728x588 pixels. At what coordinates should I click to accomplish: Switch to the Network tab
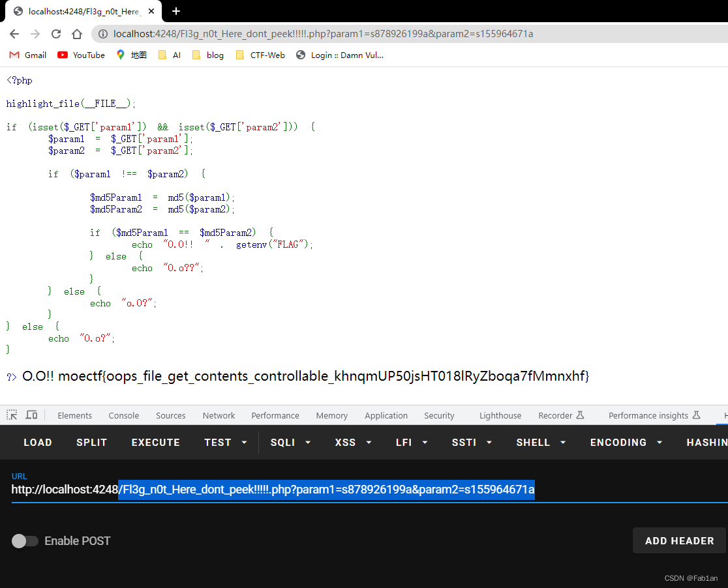pyautogui.click(x=219, y=415)
